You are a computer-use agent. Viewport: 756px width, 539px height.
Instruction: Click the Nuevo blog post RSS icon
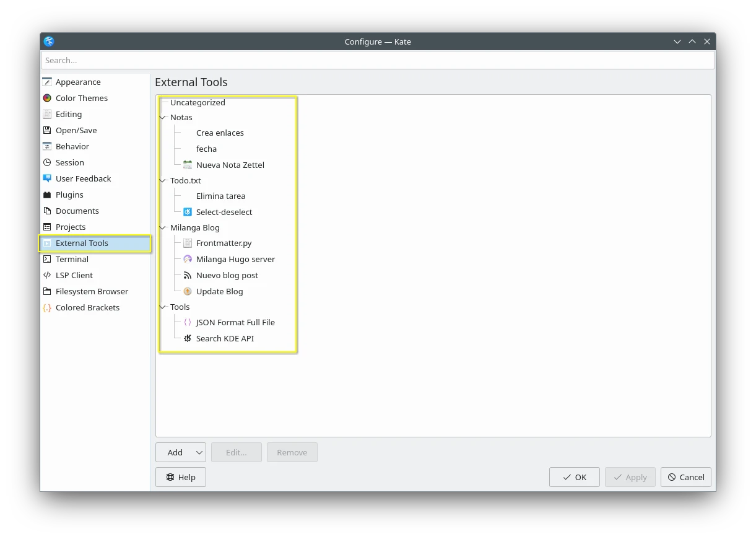(x=188, y=275)
